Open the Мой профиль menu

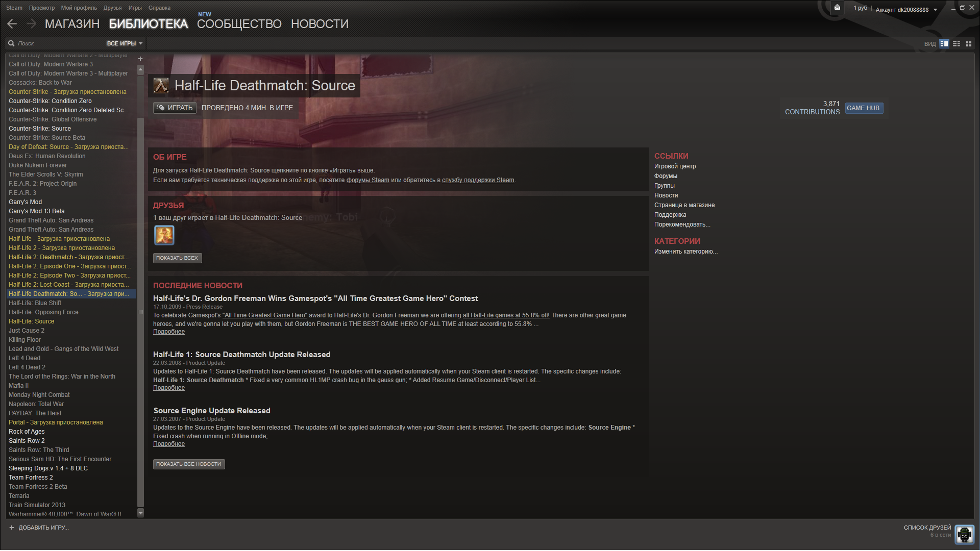pos(79,8)
